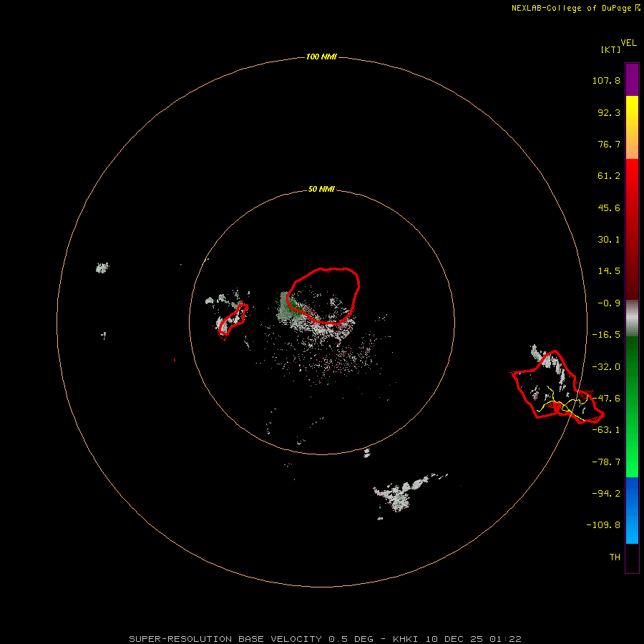The image size is (644, 644).
Task: Click the bright red segment of color bar
Action: [x=632, y=177]
